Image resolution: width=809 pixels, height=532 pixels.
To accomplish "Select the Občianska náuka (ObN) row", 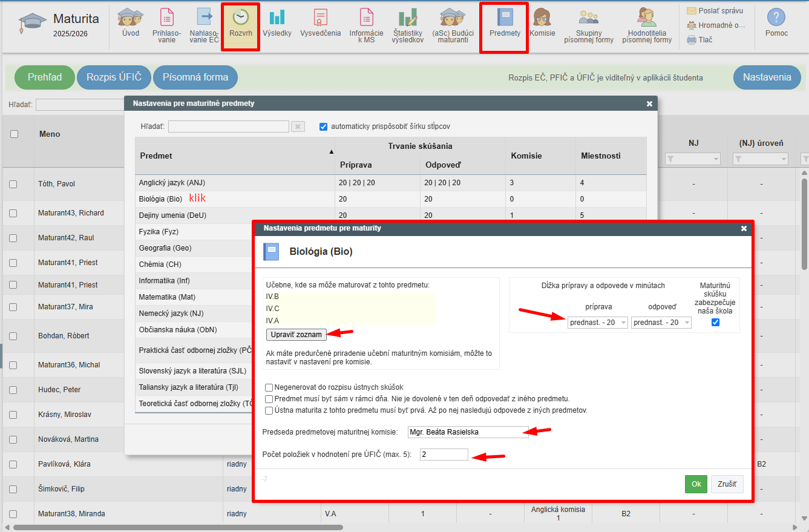I will tap(194, 330).
